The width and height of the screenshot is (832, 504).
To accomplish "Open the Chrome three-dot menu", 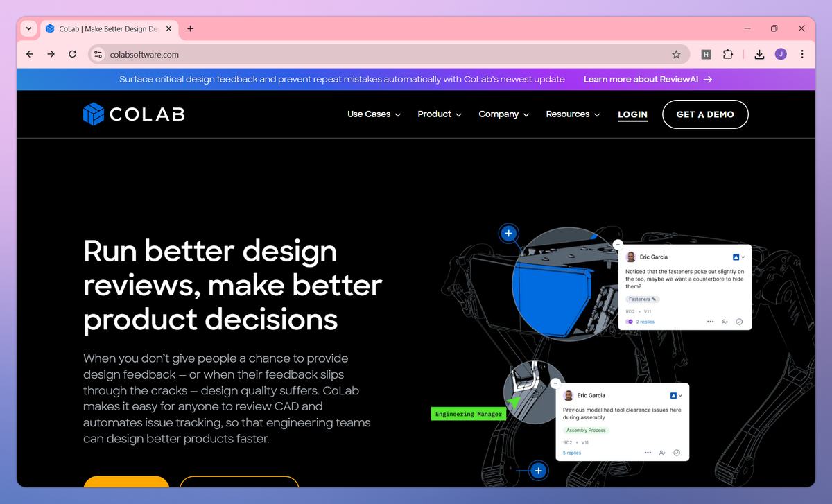I will (802, 54).
